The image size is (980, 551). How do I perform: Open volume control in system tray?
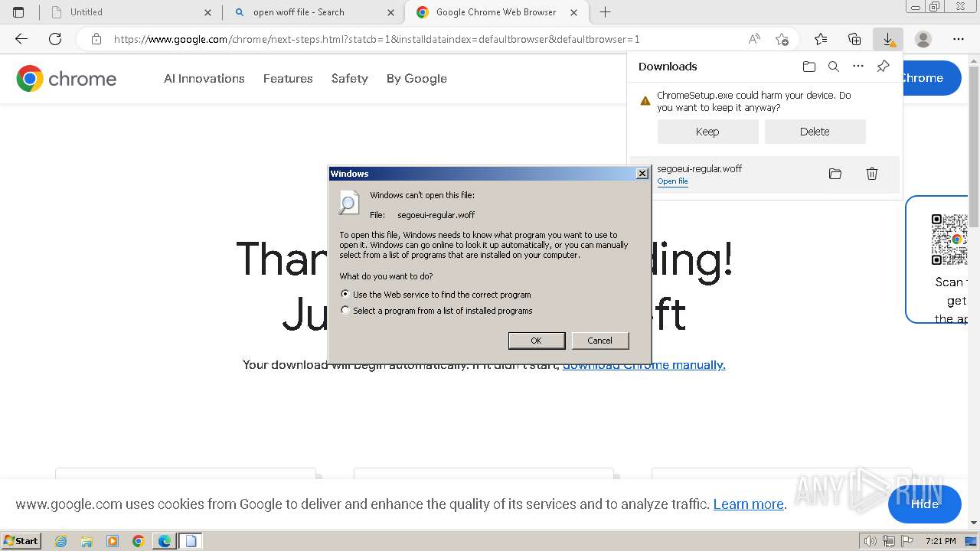(871, 541)
